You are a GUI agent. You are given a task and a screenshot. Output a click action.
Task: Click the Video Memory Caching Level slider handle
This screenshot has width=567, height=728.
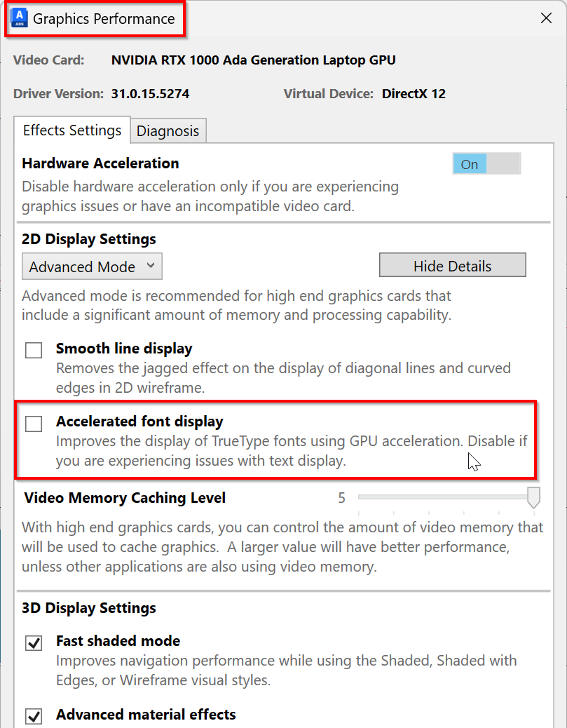[x=533, y=498]
